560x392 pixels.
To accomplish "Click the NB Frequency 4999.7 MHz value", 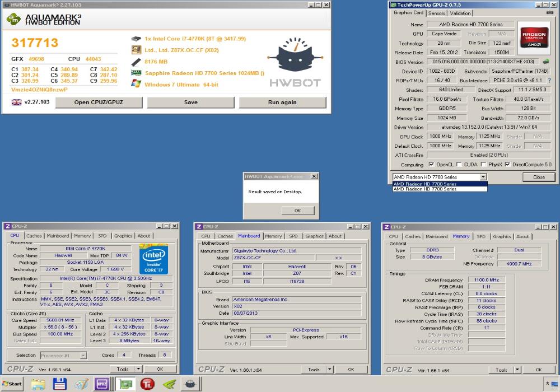I will [x=519, y=264].
